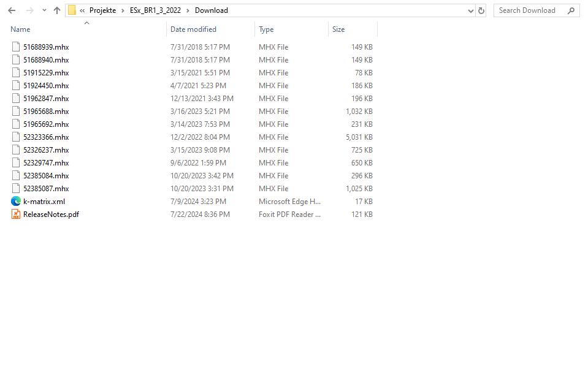Click date 7/9/2024 3:23 PM
This screenshot has height=372, width=588.
(198, 202)
